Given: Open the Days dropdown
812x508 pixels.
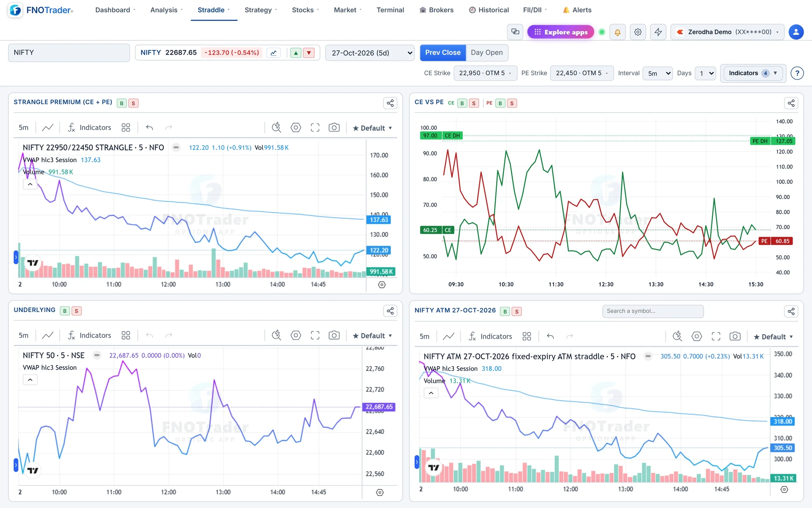Looking at the screenshot, I should [x=705, y=73].
